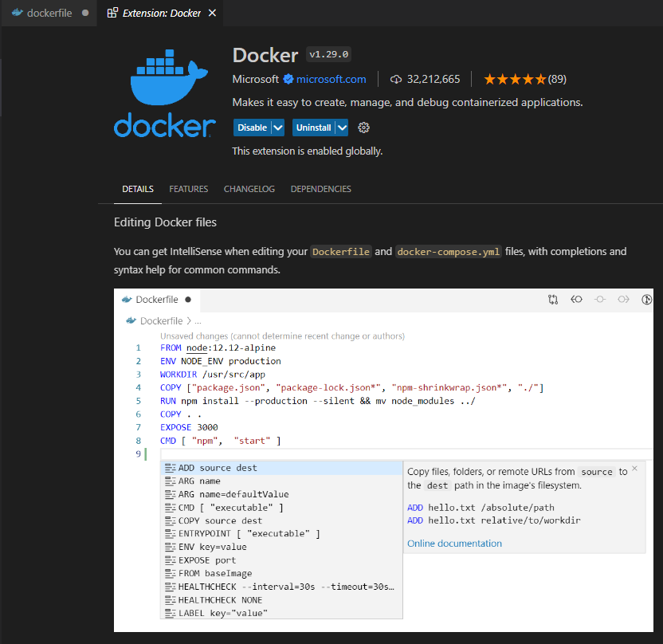Click the line 8 CMD npm start text

pos(220,441)
